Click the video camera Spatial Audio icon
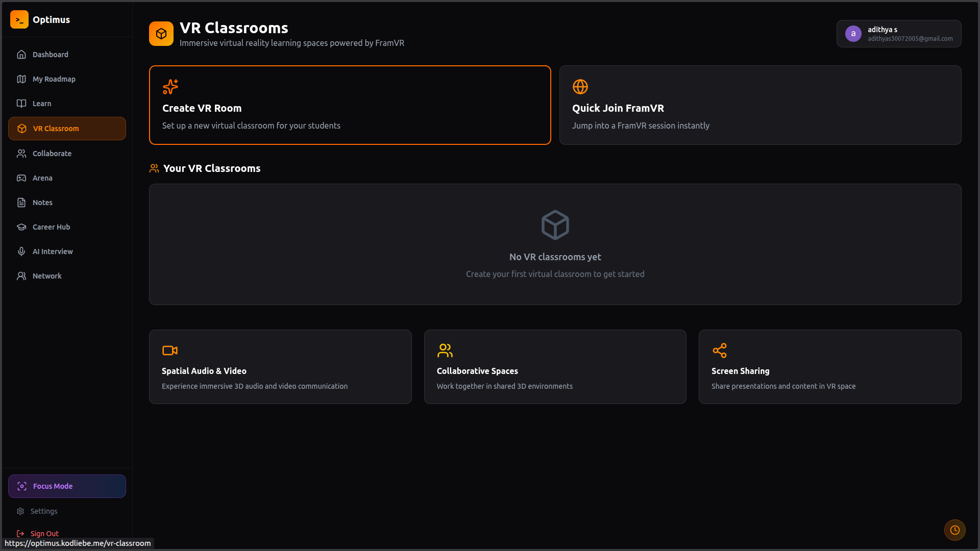 click(170, 350)
